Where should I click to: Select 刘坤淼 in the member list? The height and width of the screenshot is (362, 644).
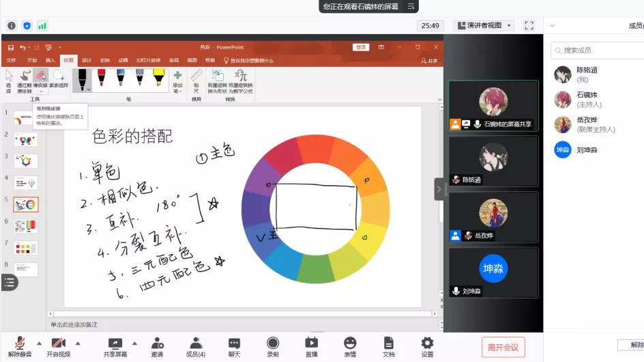(x=587, y=150)
